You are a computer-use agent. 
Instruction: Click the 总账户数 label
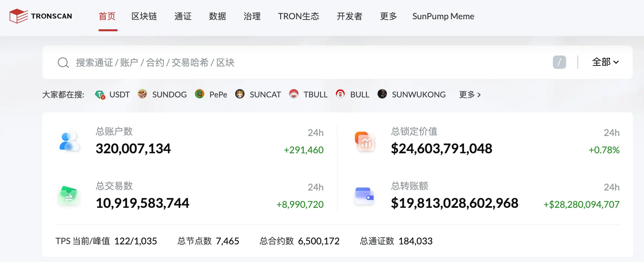point(114,131)
